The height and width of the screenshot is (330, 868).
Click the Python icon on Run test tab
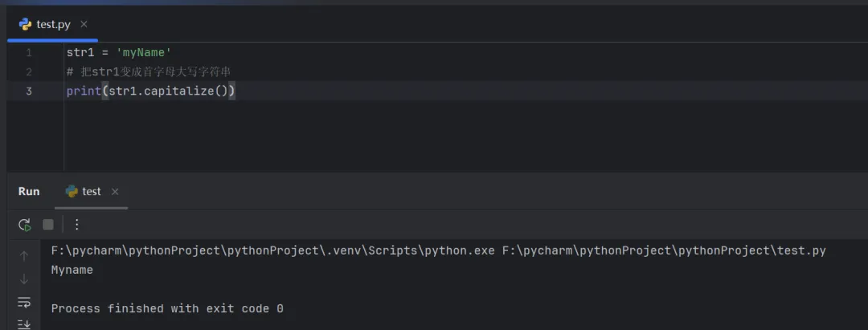(72, 191)
